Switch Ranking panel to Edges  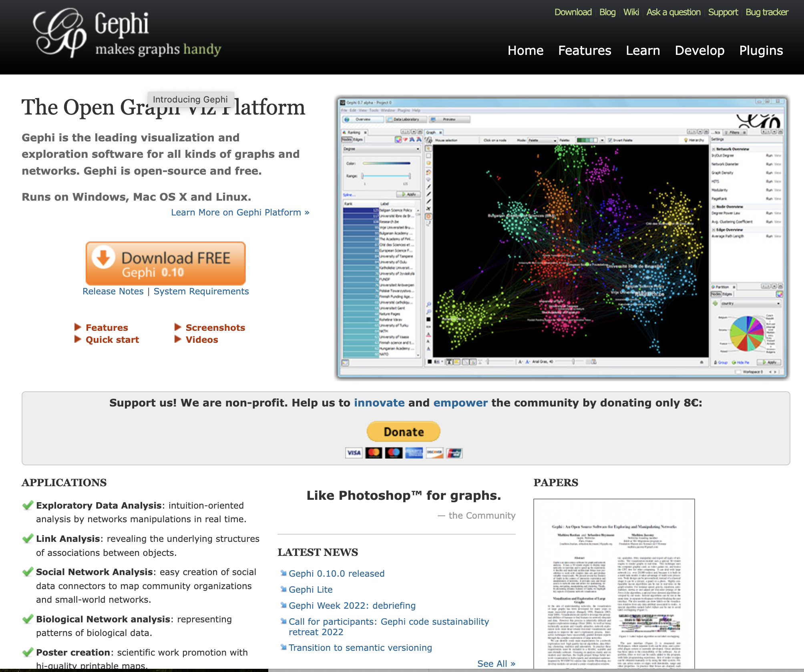point(358,139)
